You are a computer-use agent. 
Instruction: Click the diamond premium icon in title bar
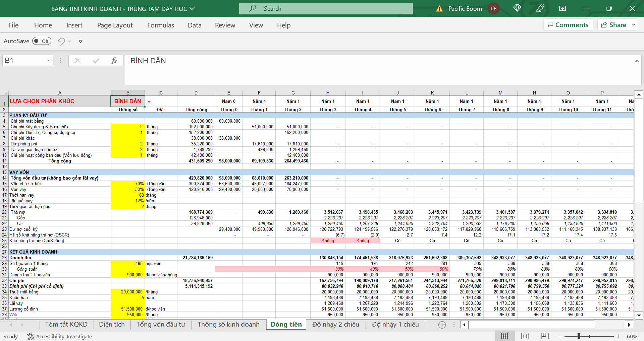coord(517,8)
